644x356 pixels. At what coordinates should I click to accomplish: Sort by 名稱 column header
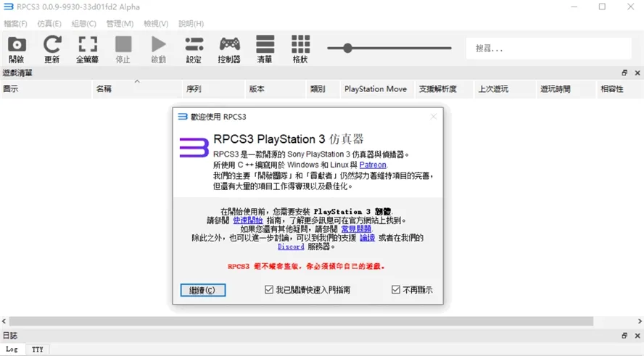point(137,89)
